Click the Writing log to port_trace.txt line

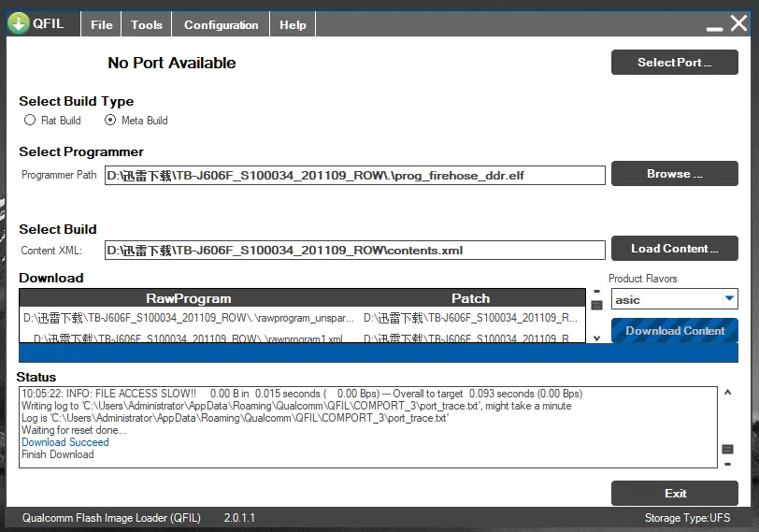pyautogui.click(x=296, y=406)
